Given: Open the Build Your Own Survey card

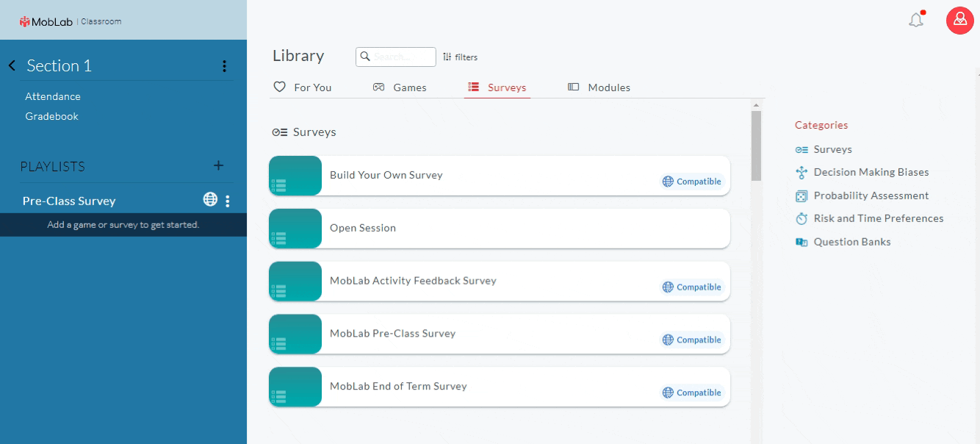Looking at the screenshot, I should (x=500, y=176).
